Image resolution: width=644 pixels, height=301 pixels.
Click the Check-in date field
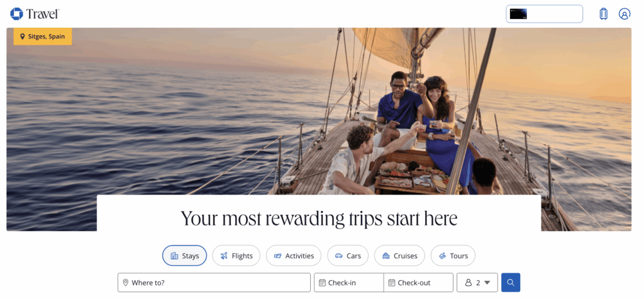tap(349, 283)
